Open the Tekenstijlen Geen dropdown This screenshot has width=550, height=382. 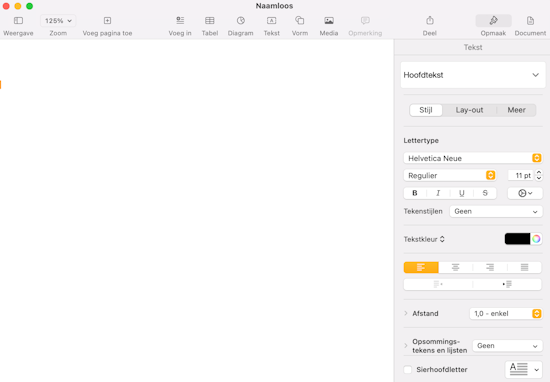496,212
